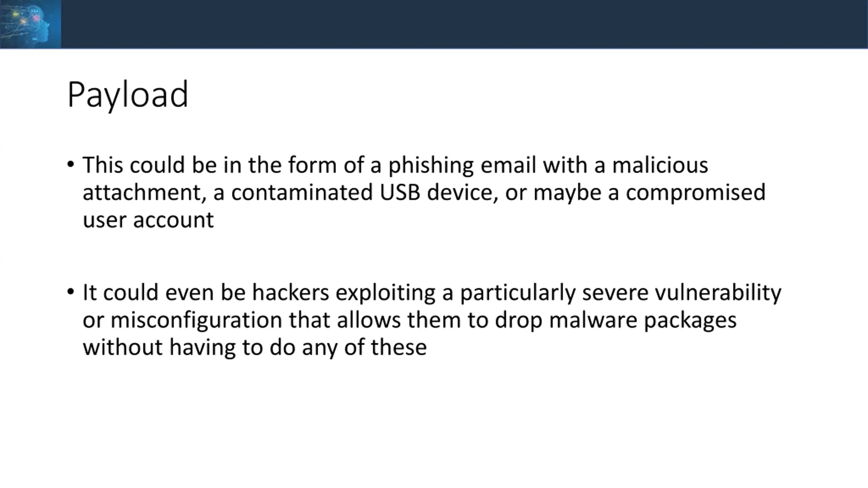Click the word USB
Viewport: 868px width, 488px height.
[400, 192]
